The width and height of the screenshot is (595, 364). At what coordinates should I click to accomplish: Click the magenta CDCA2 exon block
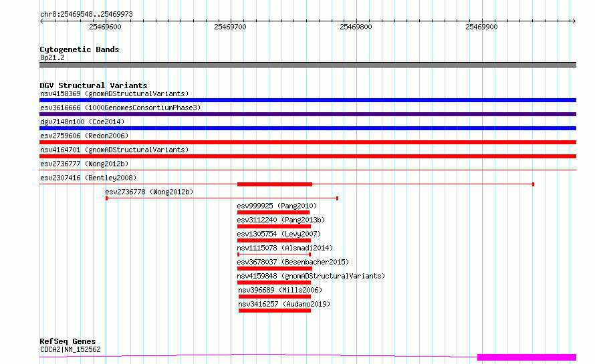coord(527,357)
